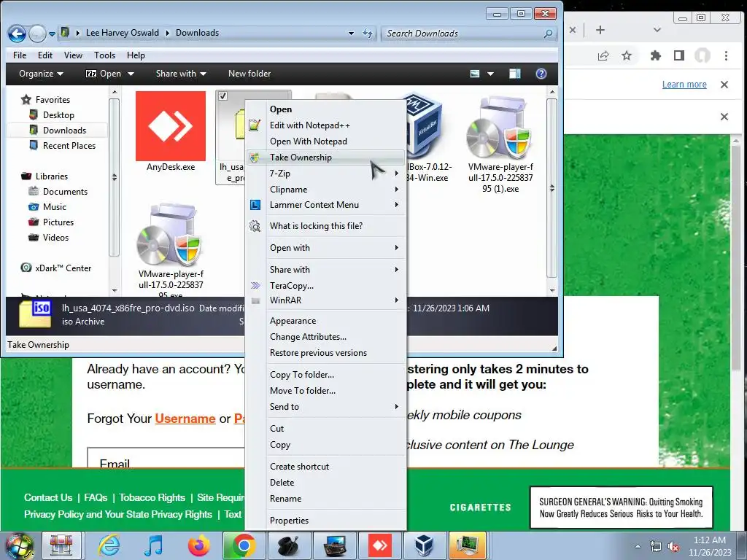747x560 pixels.
Task: Click Change Attributes... menu entry
Action: pos(326,337)
